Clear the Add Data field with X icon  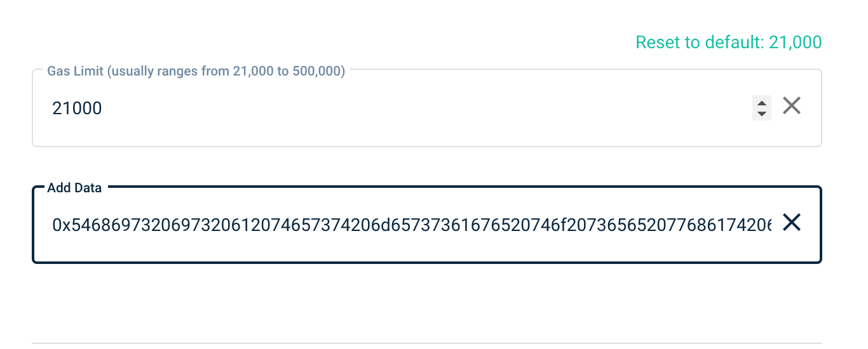coord(791,222)
